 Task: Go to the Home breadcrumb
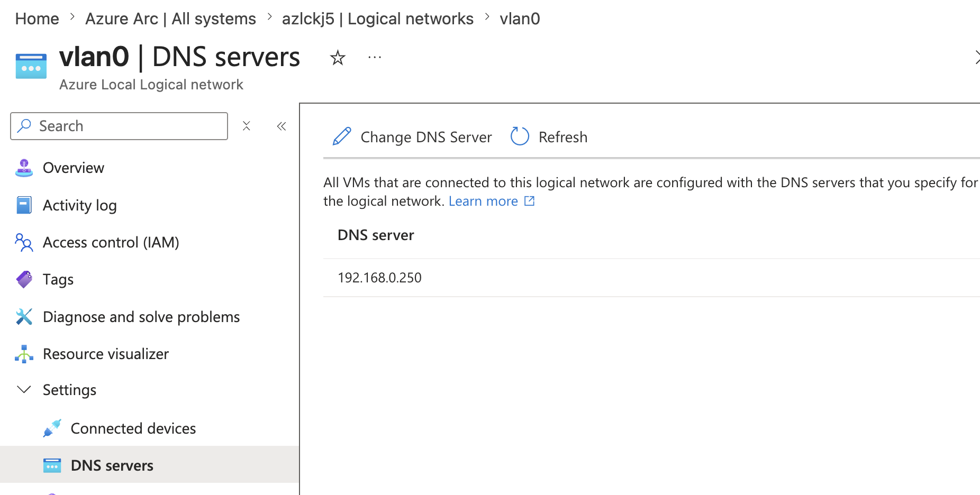37,19
